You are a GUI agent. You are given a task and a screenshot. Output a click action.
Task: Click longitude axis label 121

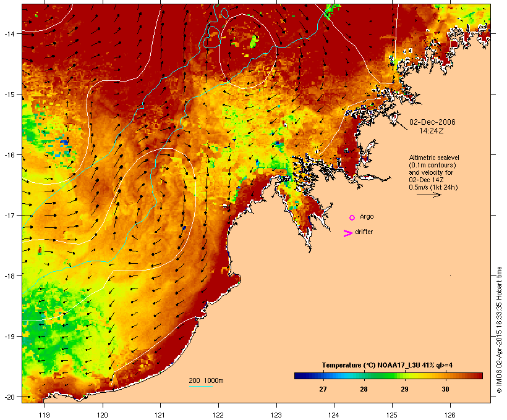point(160,415)
